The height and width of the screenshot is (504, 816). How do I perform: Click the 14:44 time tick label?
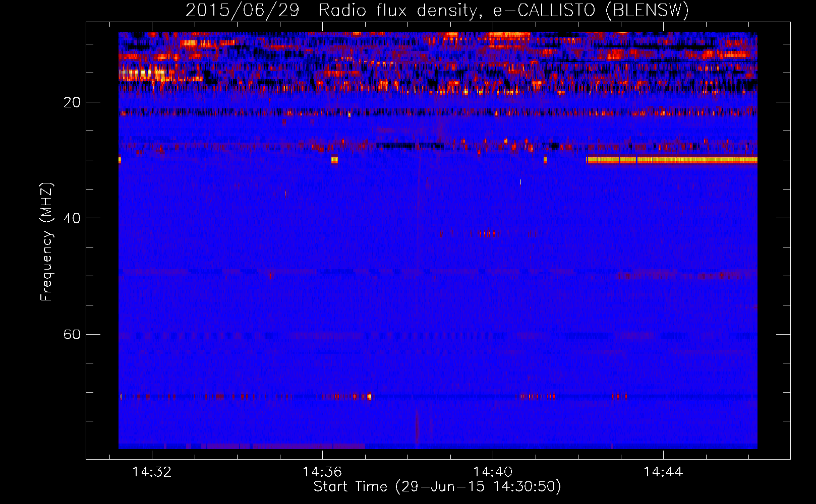click(x=663, y=472)
